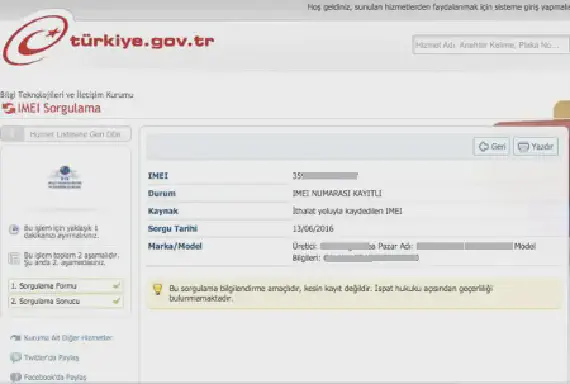Click Facebook'ta Paylaş link
570x384 pixels.
55,377
